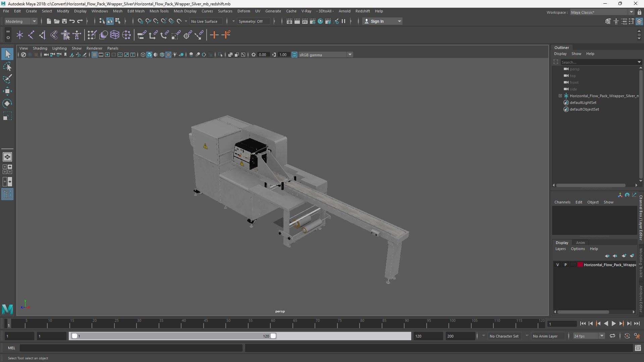Toggle layer visibility V box
This screenshot has width=644, height=362.
click(557, 265)
